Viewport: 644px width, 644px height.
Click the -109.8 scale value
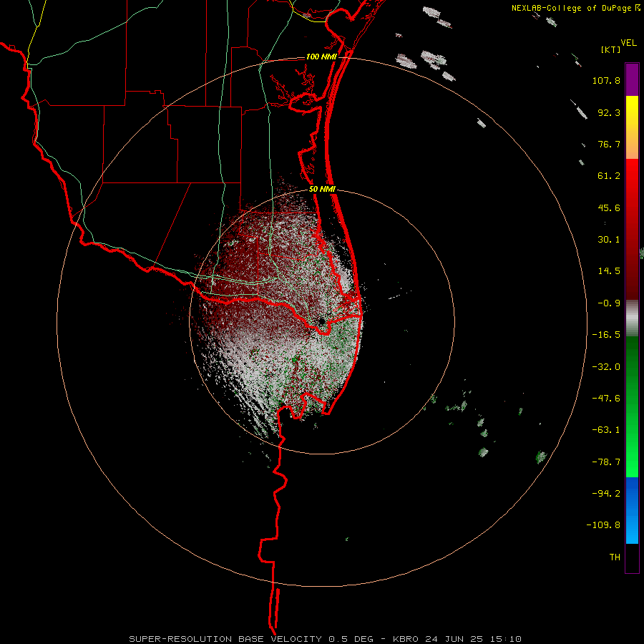[x=603, y=525]
